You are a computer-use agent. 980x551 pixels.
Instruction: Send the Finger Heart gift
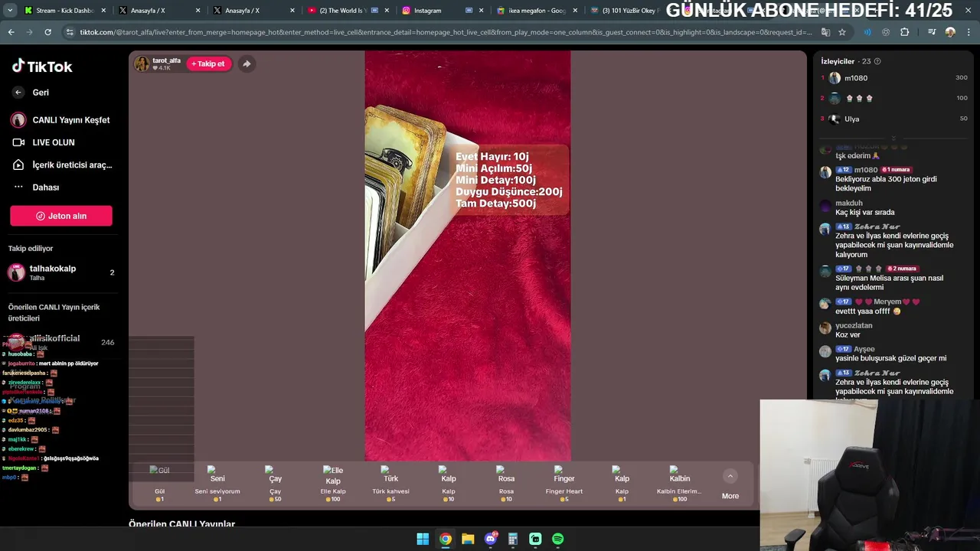tap(564, 483)
